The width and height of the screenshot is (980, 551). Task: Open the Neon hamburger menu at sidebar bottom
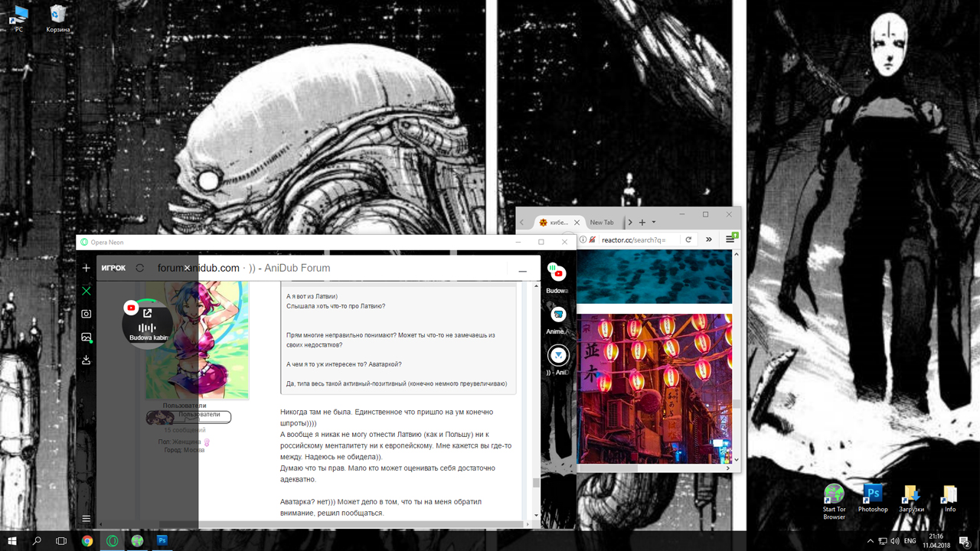tap(87, 519)
